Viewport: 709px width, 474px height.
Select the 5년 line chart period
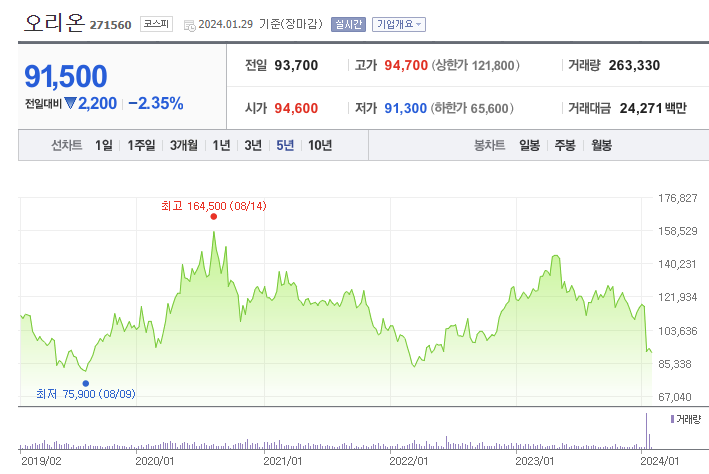(x=285, y=145)
